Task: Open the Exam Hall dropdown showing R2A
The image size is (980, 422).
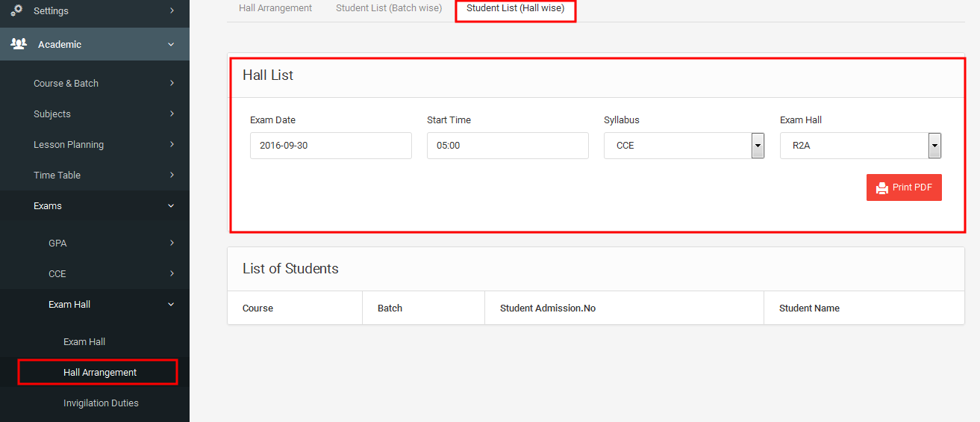Action: point(861,146)
